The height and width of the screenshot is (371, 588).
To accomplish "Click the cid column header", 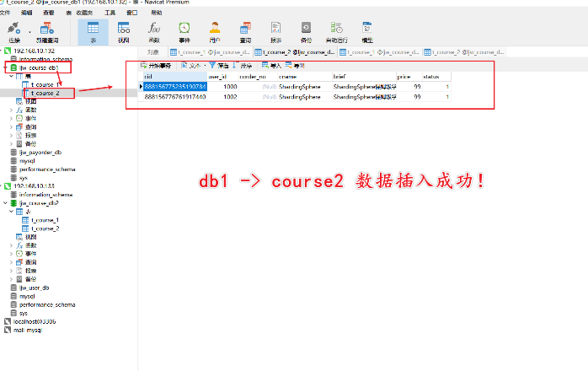I will 175,77.
